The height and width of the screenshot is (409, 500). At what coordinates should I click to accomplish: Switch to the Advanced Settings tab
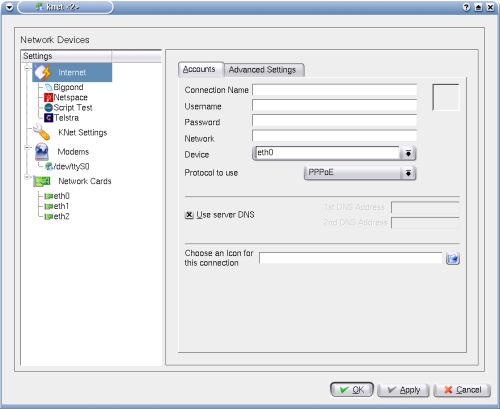click(x=263, y=70)
